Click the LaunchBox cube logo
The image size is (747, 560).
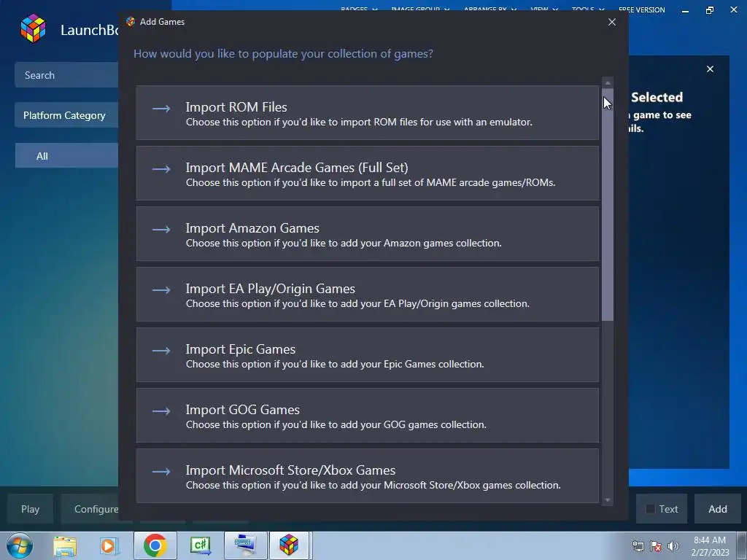click(x=33, y=28)
